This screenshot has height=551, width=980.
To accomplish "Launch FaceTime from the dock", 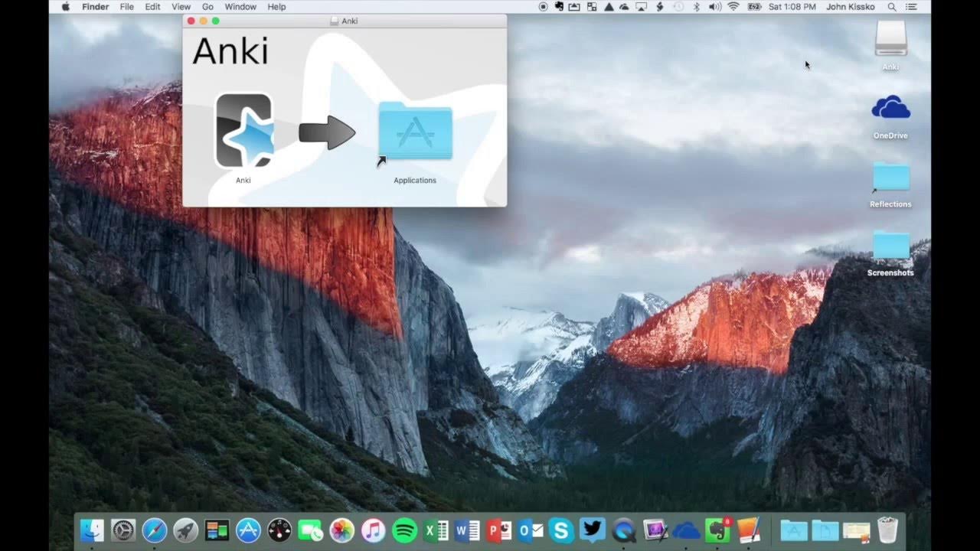I will click(x=311, y=530).
